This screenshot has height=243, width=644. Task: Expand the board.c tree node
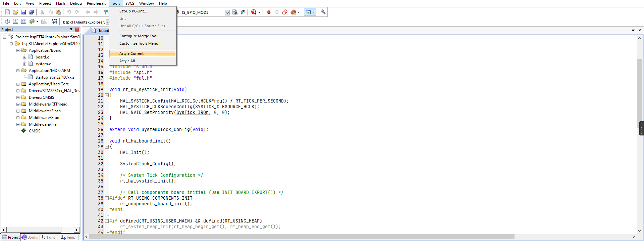coord(24,57)
